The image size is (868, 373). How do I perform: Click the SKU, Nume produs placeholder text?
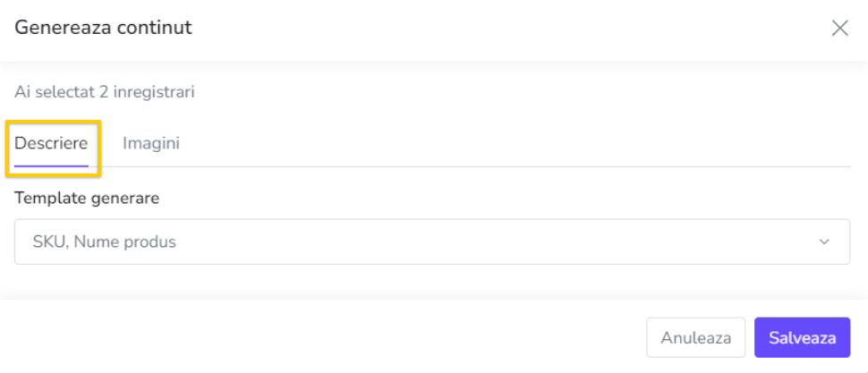105,242
